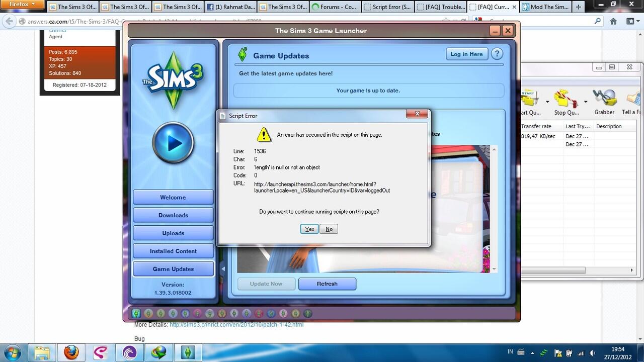Sort by Description column header
The image size is (644, 362).
click(x=614, y=126)
